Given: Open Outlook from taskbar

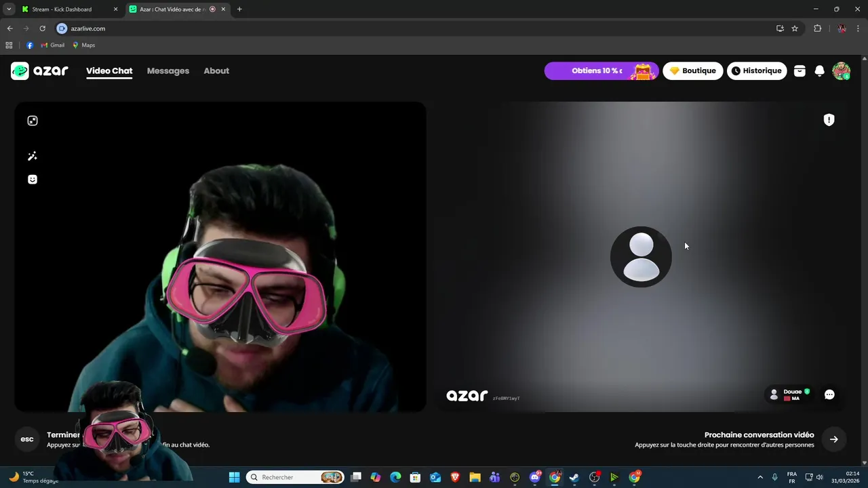Looking at the screenshot, I should 435,477.
